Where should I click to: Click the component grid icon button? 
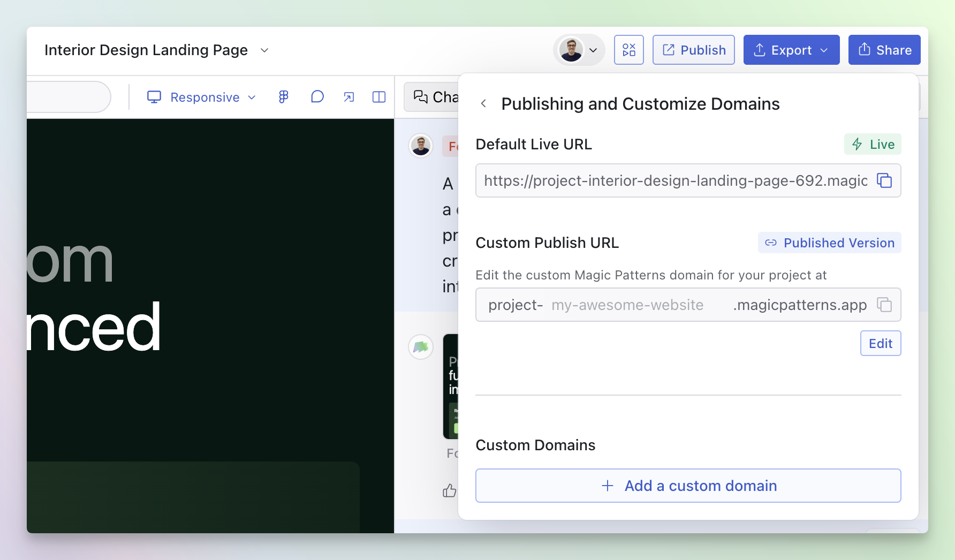(x=628, y=50)
